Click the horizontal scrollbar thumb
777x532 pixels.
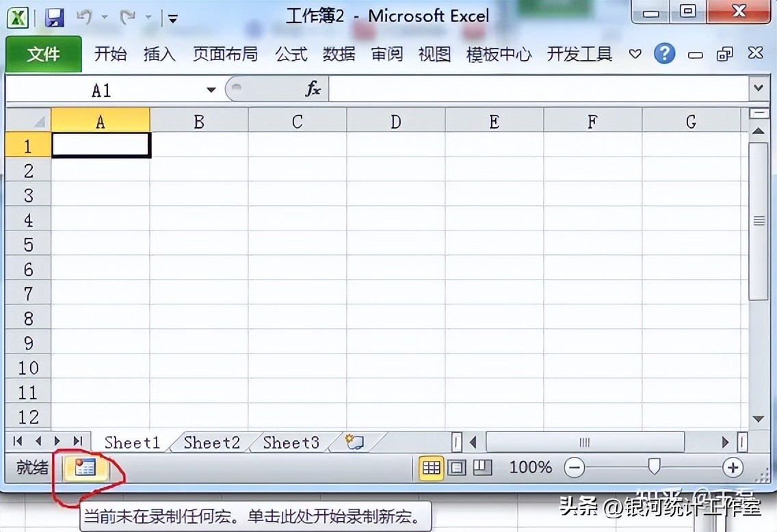(x=585, y=442)
